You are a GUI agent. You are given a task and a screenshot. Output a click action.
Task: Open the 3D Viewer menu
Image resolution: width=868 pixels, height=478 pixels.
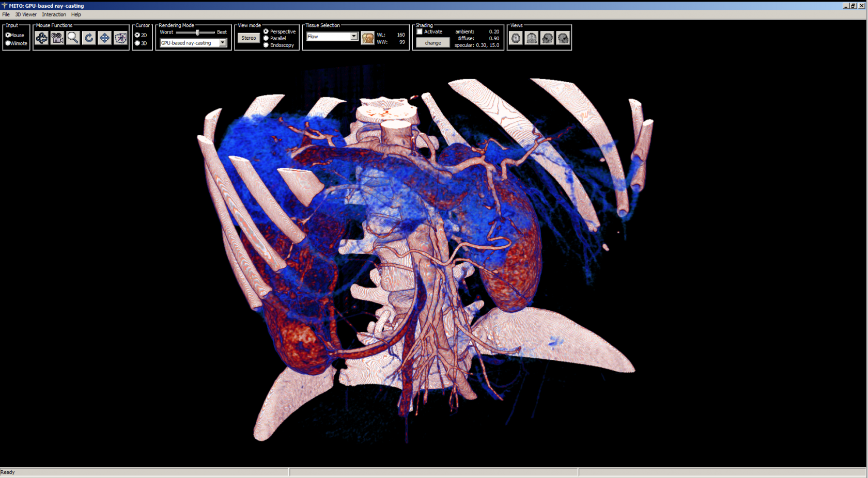pos(25,14)
